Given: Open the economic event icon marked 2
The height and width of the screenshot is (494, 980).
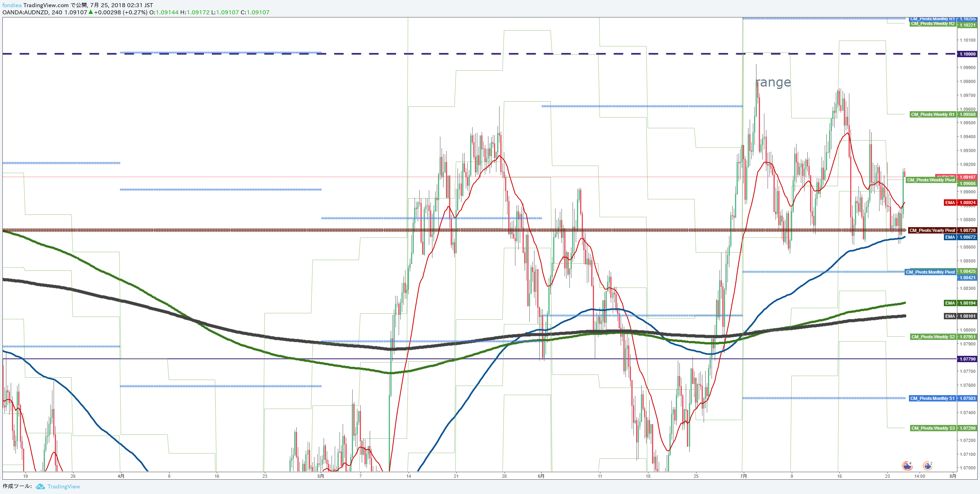Looking at the screenshot, I should pyautogui.click(x=928, y=465).
